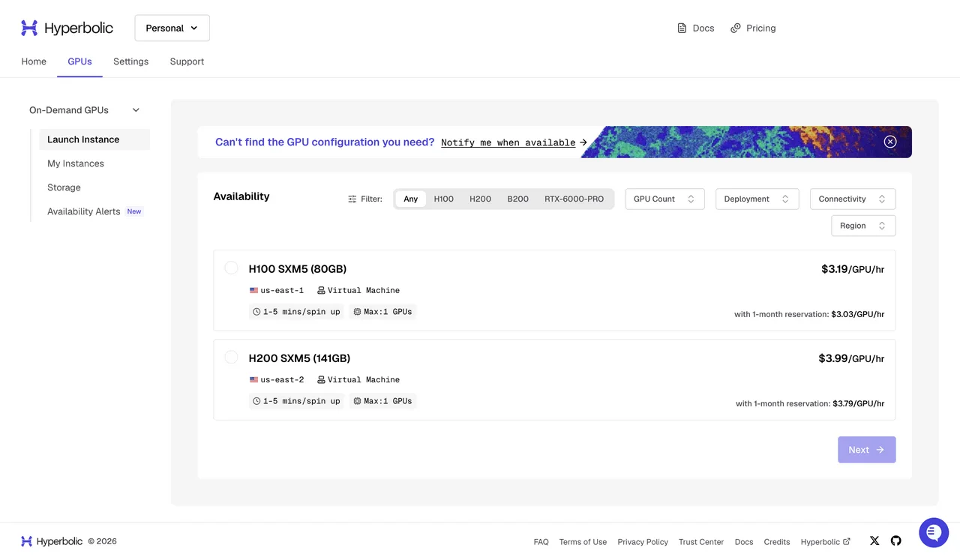Open the chat support widget
Viewport: 960px width, 560px height.
point(934,533)
